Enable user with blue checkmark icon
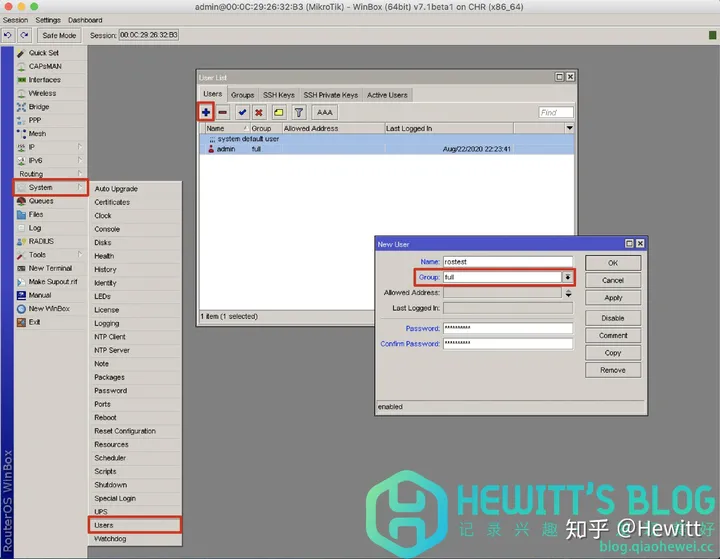 [x=242, y=113]
